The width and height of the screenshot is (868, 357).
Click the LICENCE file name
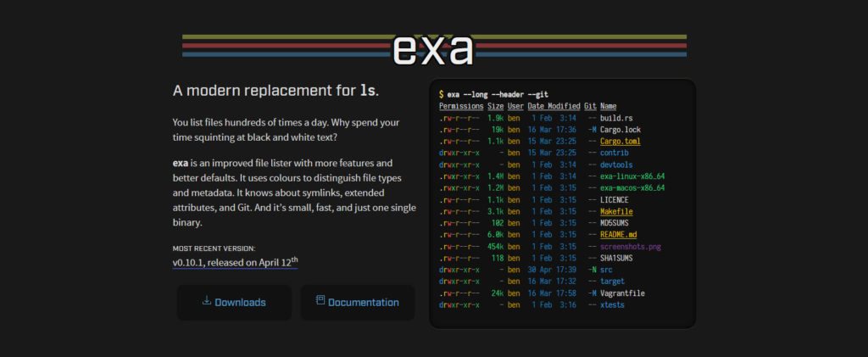click(615, 200)
